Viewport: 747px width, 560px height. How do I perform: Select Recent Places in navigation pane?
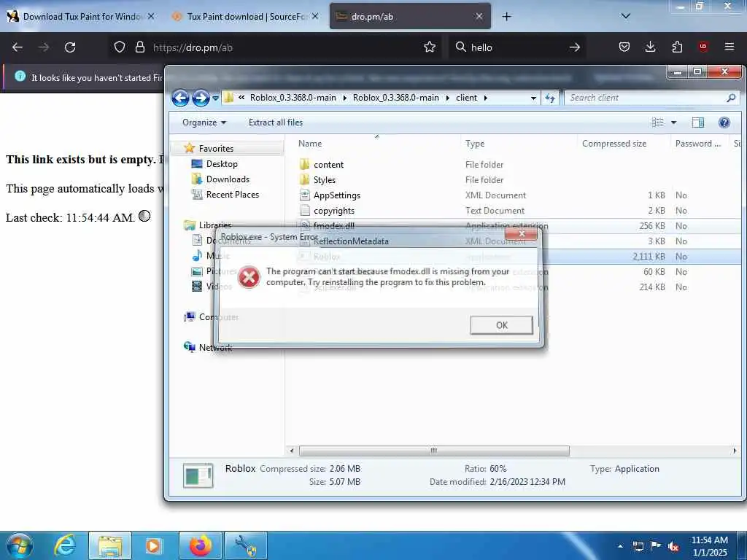pyautogui.click(x=233, y=194)
